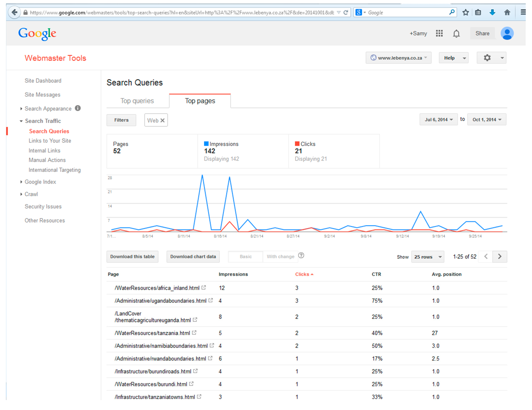Click the notifications bell icon
This screenshot has height=410, width=532.
(456, 33)
